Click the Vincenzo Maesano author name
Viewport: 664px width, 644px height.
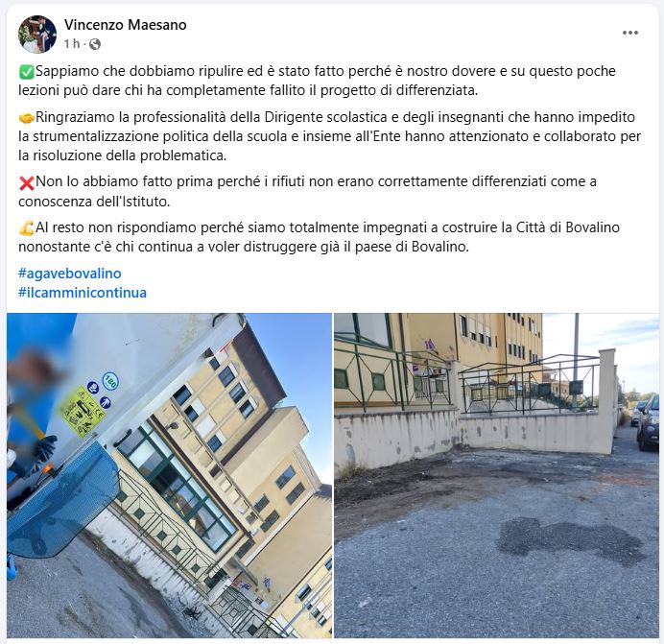(126, 25)
